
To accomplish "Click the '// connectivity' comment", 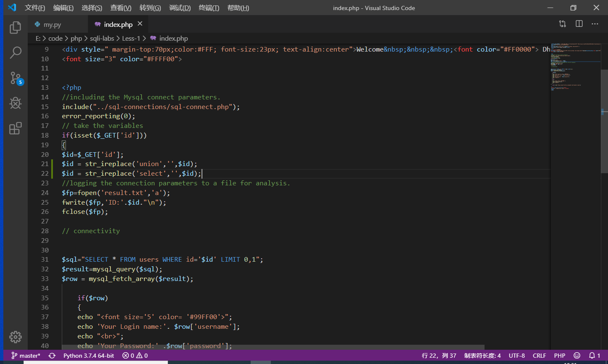I will click(91, 231).
